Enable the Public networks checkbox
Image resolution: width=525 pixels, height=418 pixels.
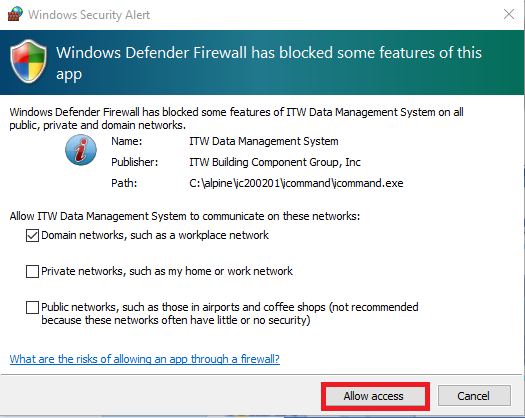point(32,307)
